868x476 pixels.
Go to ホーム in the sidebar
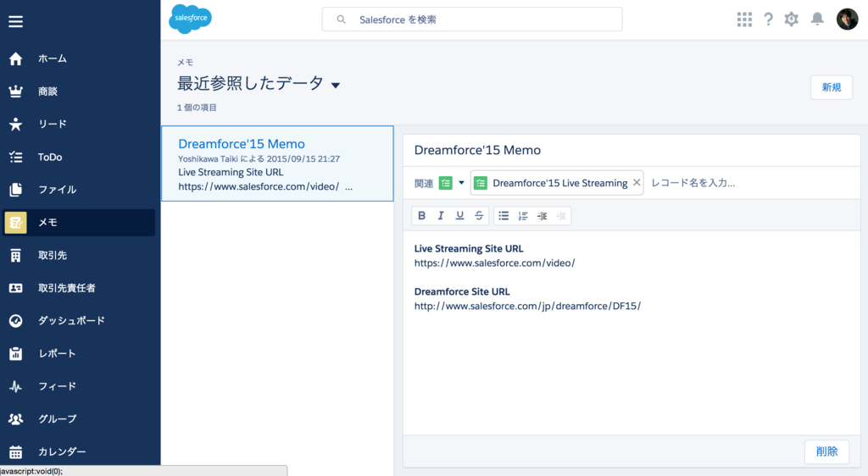coord(79,58)
